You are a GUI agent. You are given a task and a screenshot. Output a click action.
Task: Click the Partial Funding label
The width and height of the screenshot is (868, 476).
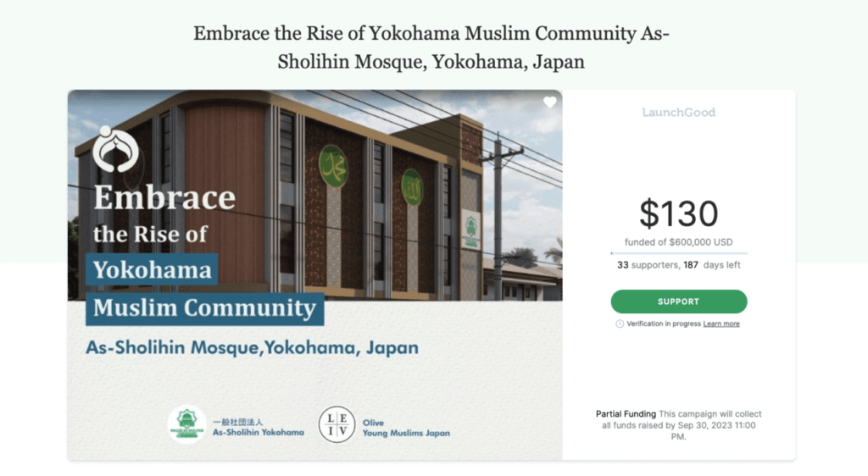[x=626, y=414]
